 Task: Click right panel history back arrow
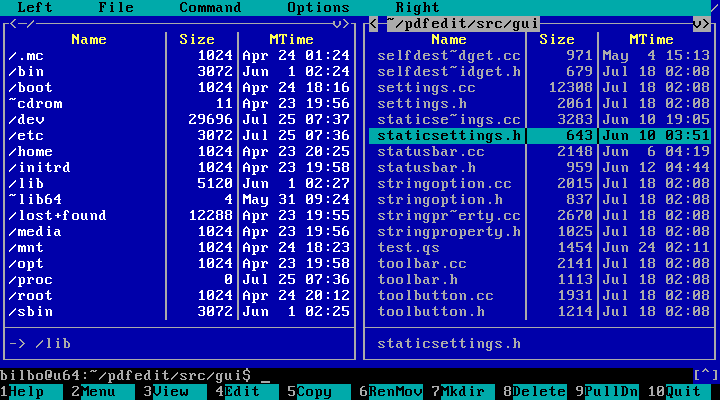[x=373, y=23]
